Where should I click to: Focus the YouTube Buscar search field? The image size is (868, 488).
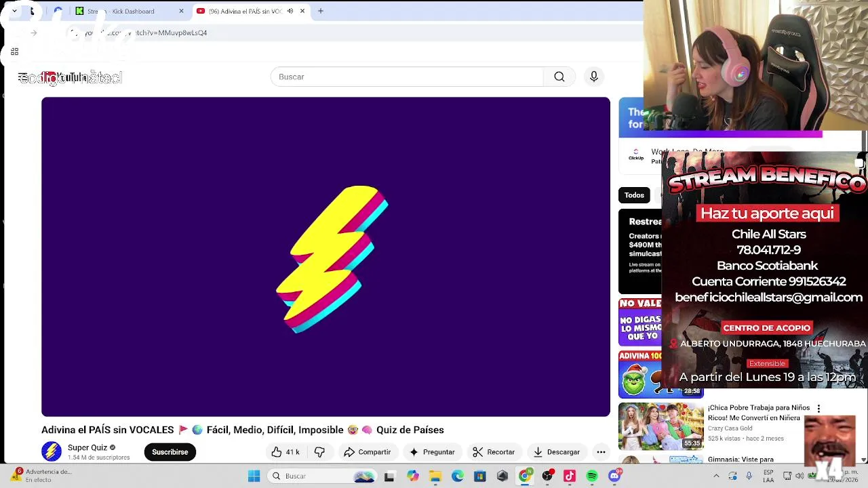[407, 77]
